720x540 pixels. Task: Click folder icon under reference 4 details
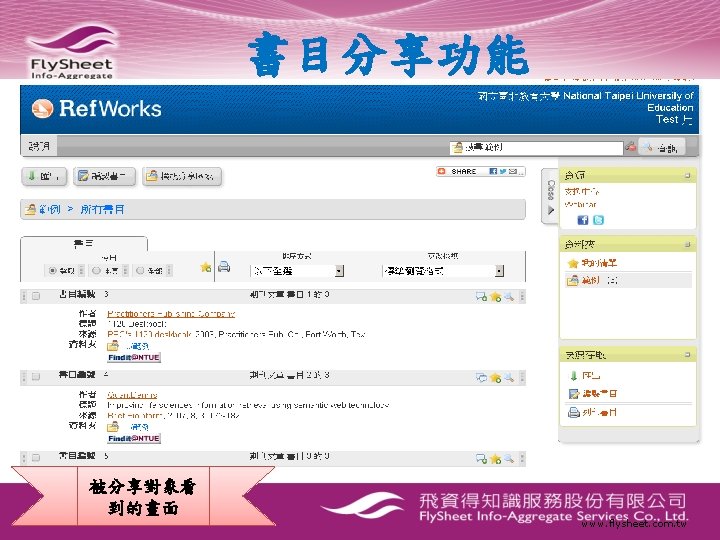[x=113, y=427]
